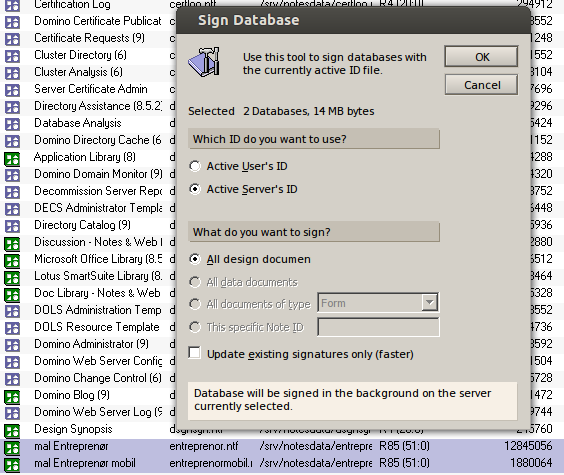Click the green Microsoft Office Library icon
Image resolution: width=564 pixels, height=475 pixels.
click(x=12, y=260)
